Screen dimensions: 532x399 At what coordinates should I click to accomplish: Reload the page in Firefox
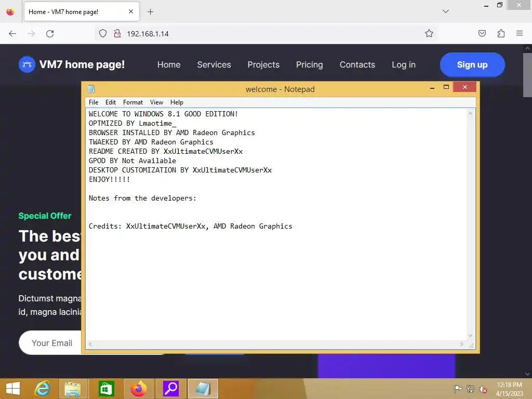pyautogui.click(x=50, y=34)
